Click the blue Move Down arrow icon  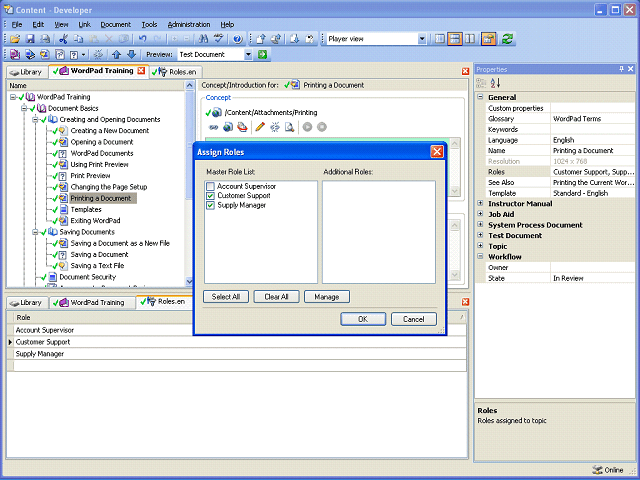pos(131,54)
